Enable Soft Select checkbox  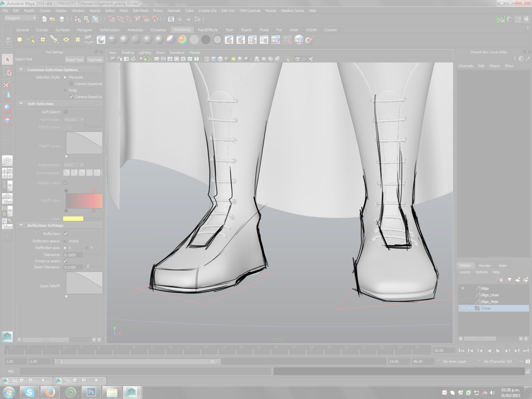coord(66,112)
